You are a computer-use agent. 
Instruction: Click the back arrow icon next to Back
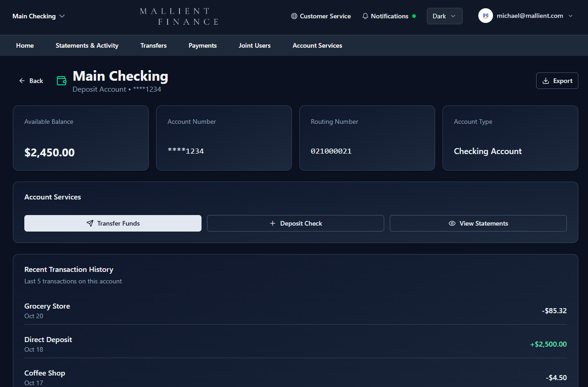(22, 80)
